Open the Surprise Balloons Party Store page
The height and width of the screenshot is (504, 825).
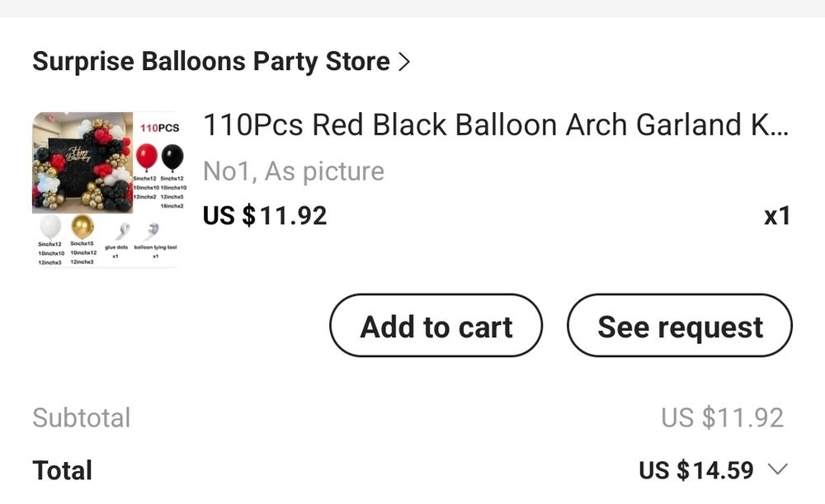point(210,62)
